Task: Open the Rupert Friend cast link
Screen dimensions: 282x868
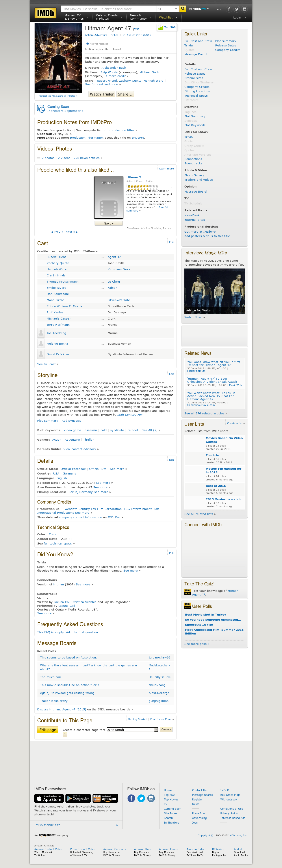Action: [x=57, y=257]
